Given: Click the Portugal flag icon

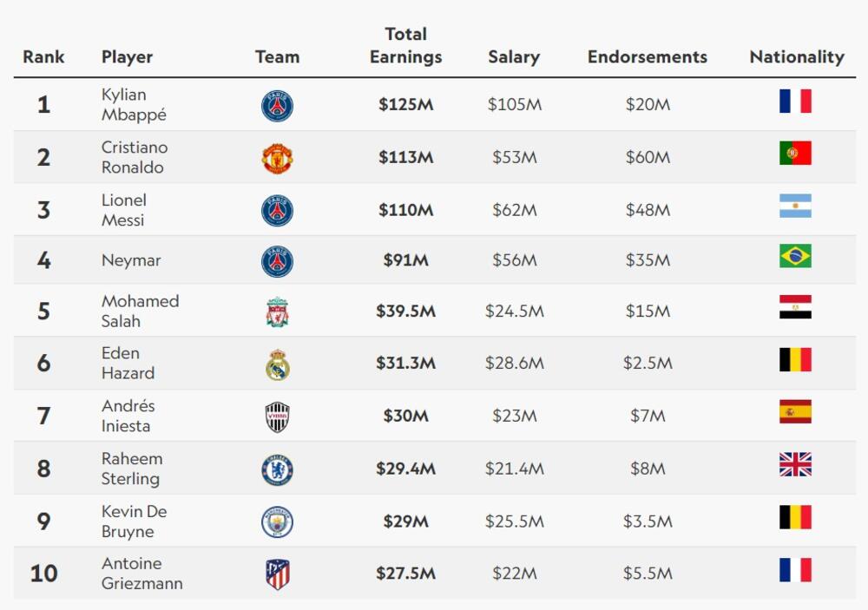Looking at the screenshot, I should 795,154.
